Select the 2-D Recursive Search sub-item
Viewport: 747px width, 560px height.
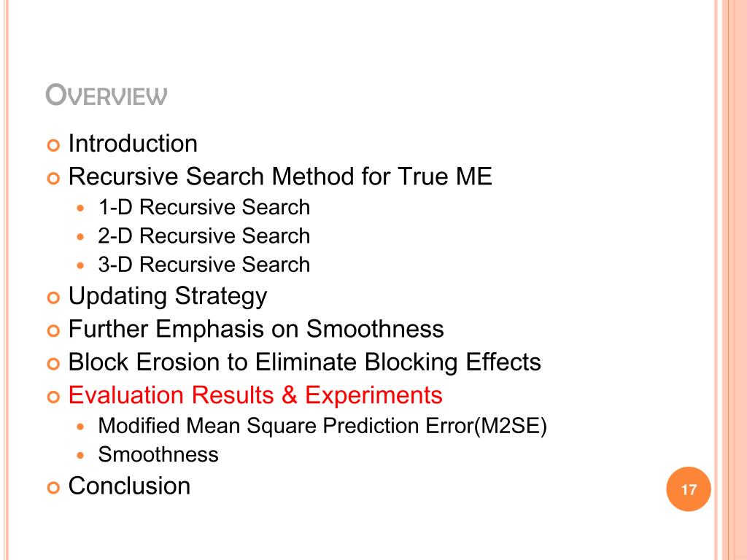tap(204, 236)
